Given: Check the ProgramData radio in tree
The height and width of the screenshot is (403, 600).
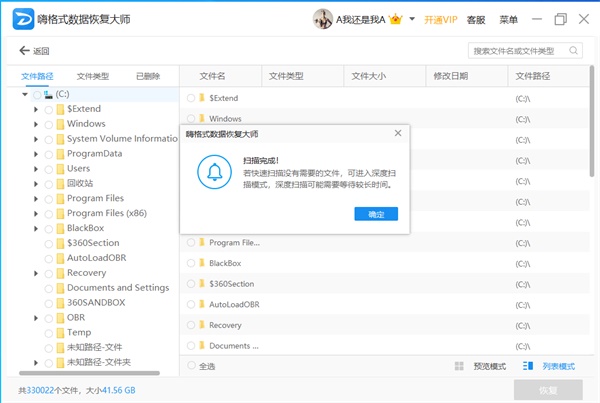Looking at the screenshot, I should coord(49,155).
